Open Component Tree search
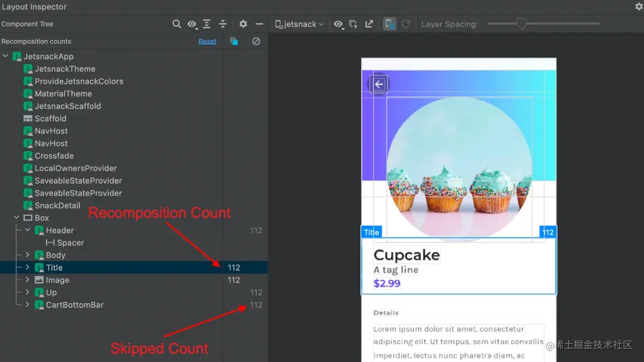 pyautogui.click(x=177, y=24)
